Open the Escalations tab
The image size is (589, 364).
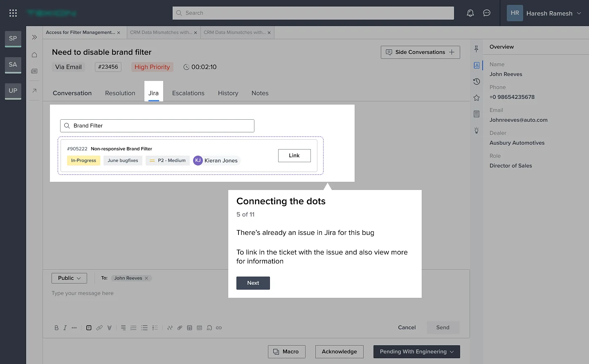click(x=188, y=93)
